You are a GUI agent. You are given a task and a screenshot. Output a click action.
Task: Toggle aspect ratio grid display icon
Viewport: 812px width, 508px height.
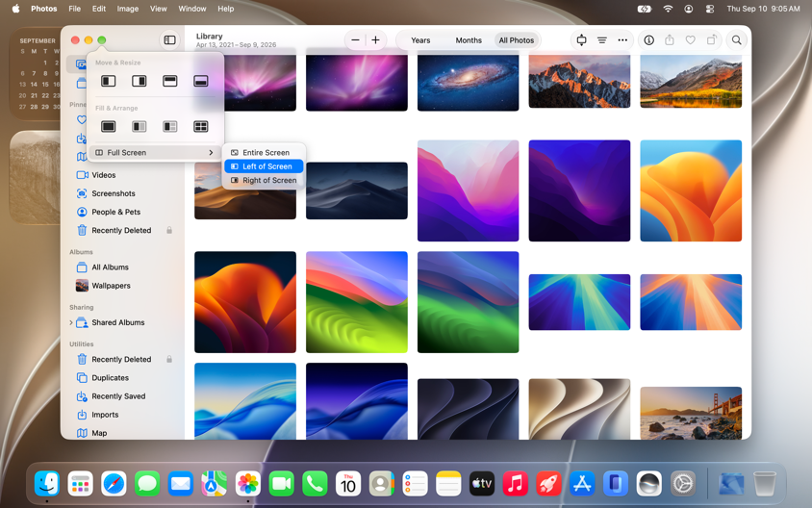581,39
